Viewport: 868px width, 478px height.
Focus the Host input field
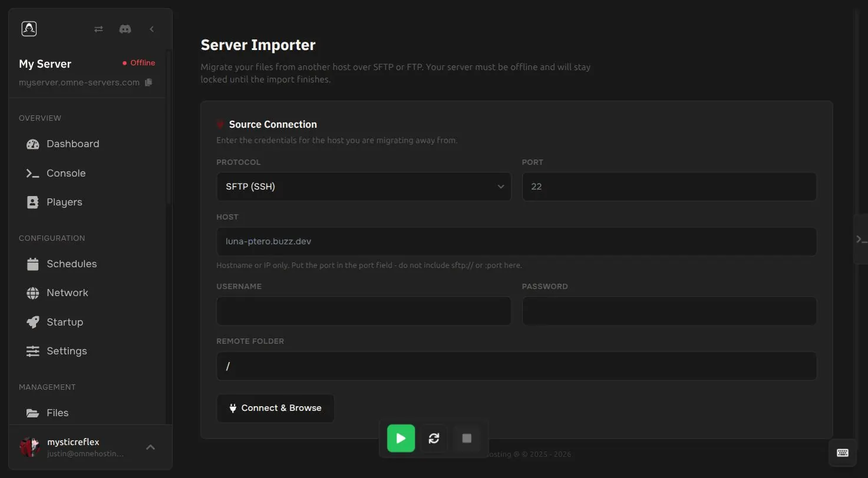[x=517, y=241]
